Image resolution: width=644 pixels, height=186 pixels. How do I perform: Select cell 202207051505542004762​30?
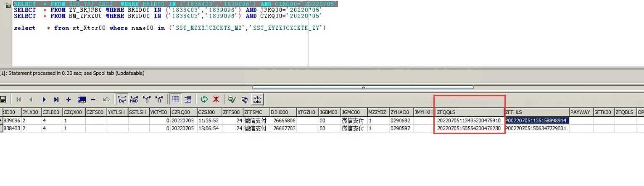(470, 128)
